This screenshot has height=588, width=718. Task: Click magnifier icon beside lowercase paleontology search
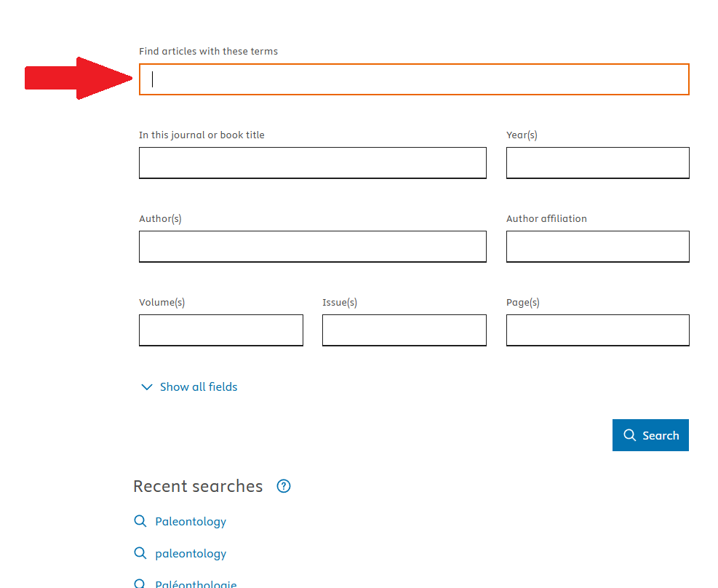140,553
